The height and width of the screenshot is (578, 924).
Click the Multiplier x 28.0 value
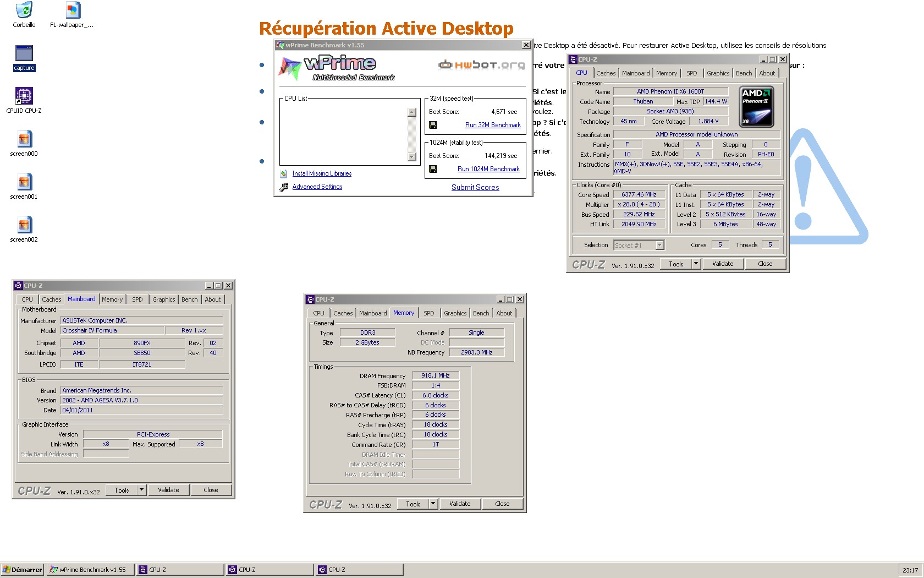(639, 204)
